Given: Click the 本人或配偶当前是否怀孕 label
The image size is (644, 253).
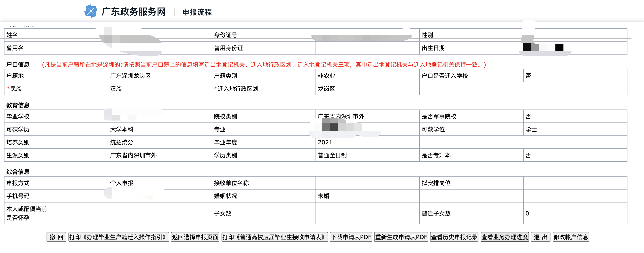Looking at the screenshot, I should coord(26,213).
